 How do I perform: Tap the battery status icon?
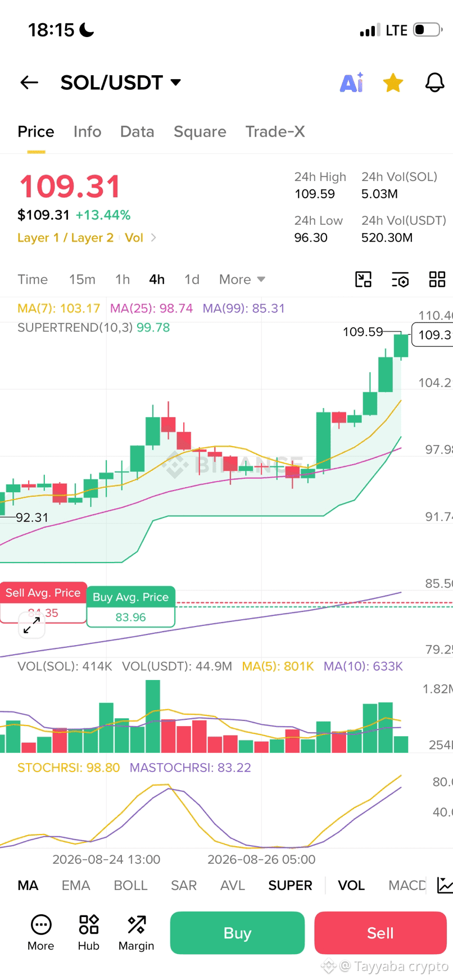428,30
